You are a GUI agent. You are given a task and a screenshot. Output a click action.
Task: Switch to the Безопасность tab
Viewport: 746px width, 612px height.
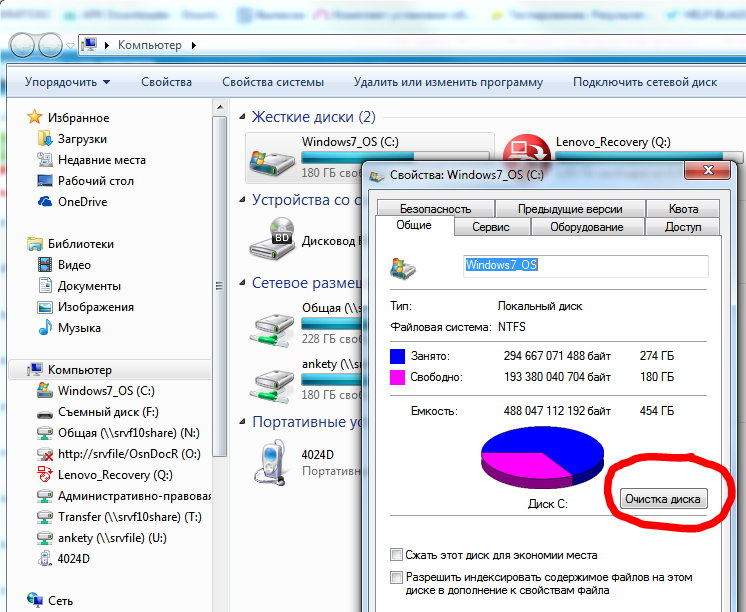click(x=435, y=209)
